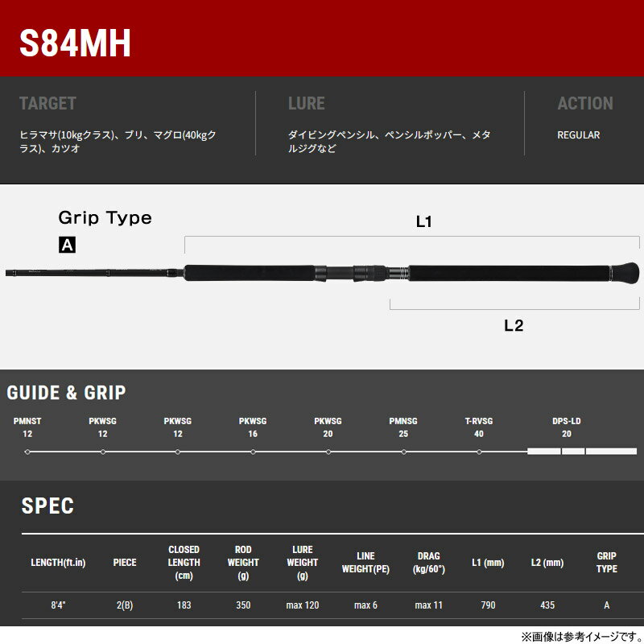Click the DRAG (kg/60°) column header
The image size is (644, 644).
tap(429, 562)
